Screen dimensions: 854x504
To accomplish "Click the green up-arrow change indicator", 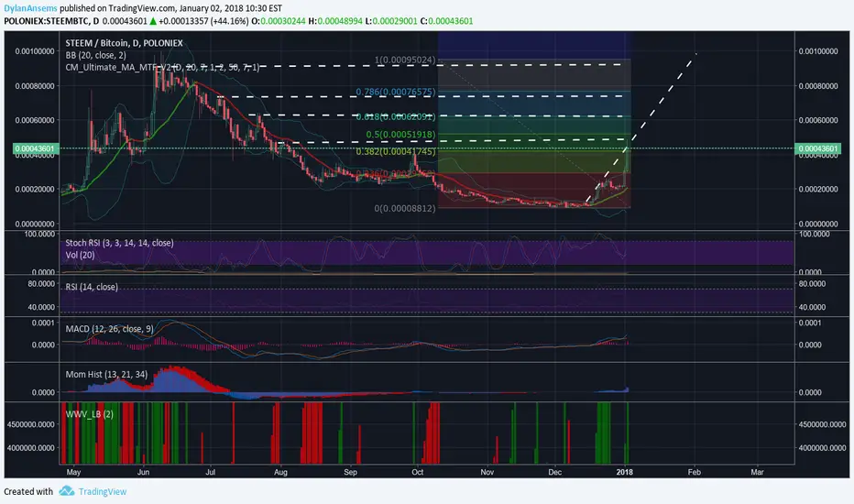I will coord(153,21).
